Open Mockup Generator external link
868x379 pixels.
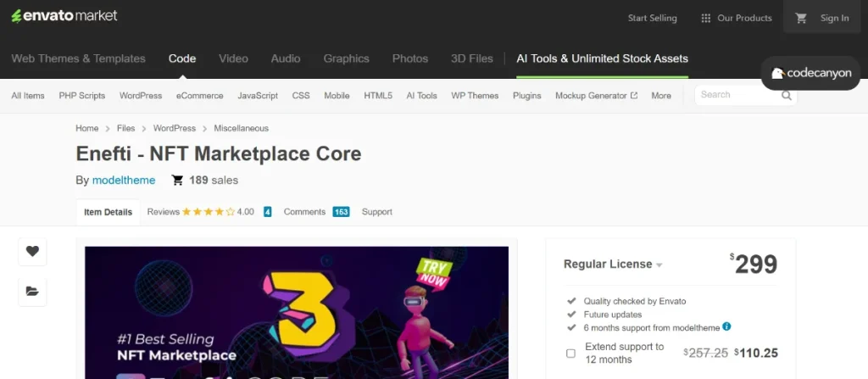click(596, 95)
